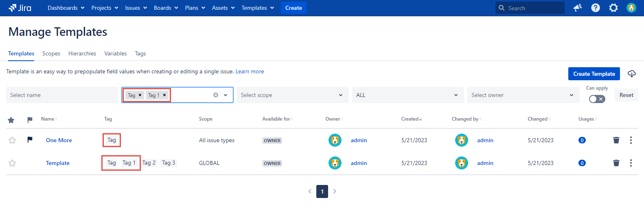
Task: Switch to the Hierarchies tab
Action: pyautogui.click(x=82, y=53)
